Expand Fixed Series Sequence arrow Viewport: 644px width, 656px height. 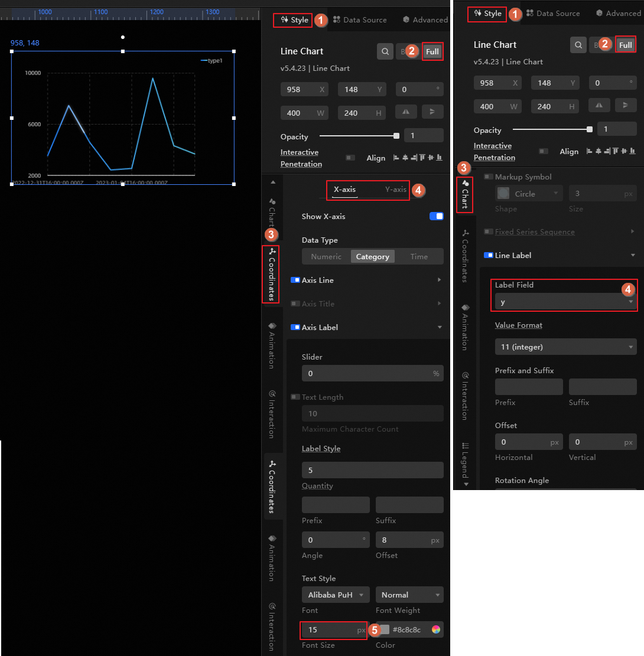click(632, 231)
